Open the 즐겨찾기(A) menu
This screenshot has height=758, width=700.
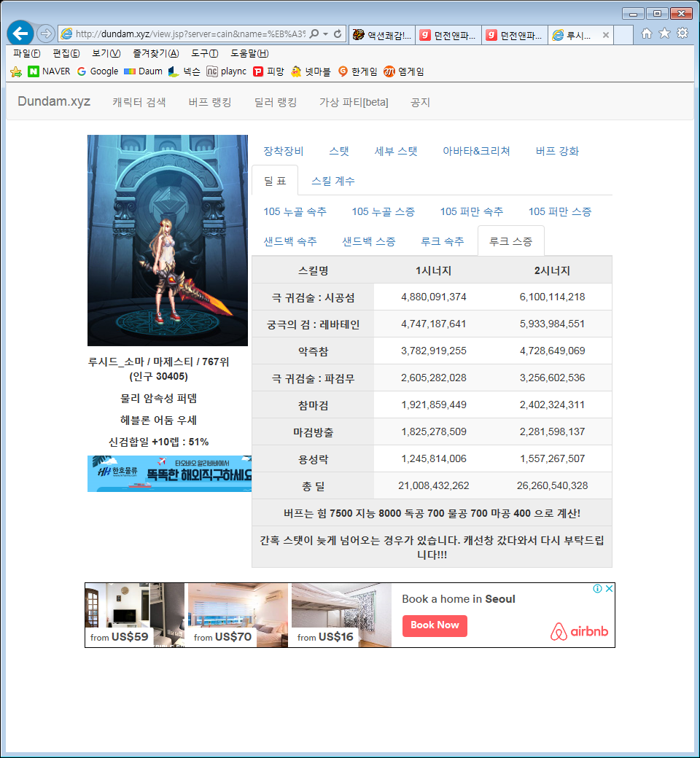click(x=156, y=53)
